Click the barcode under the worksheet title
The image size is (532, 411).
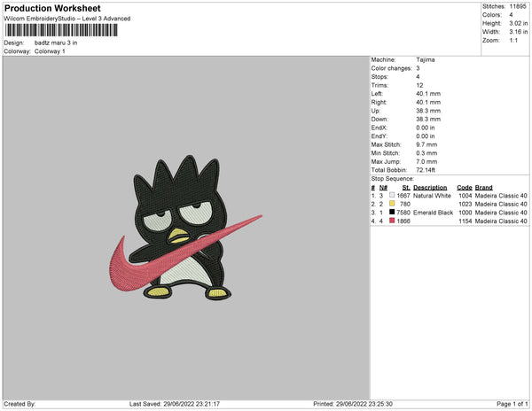[61, 30]
